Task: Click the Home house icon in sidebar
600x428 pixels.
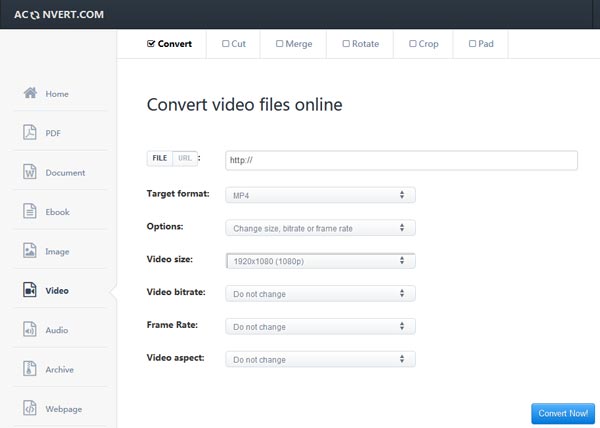Action: (x=30, y=93)
